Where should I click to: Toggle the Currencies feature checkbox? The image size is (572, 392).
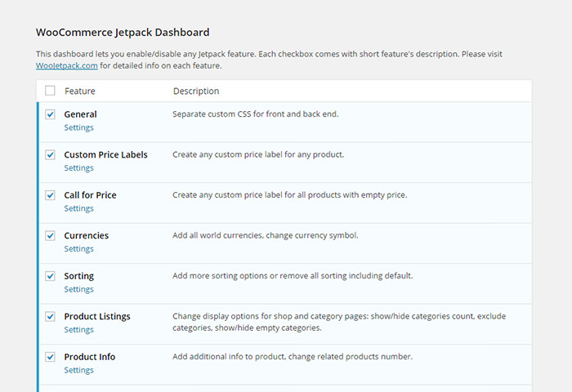tap(50, 235)
